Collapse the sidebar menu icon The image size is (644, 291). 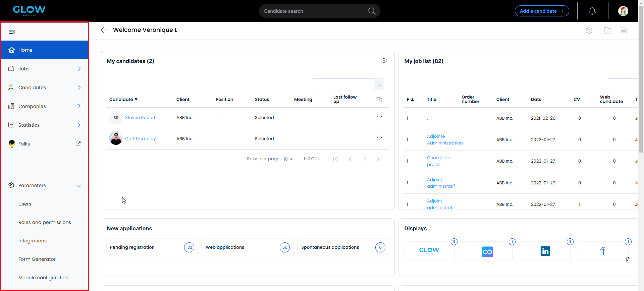pos(12,32)
